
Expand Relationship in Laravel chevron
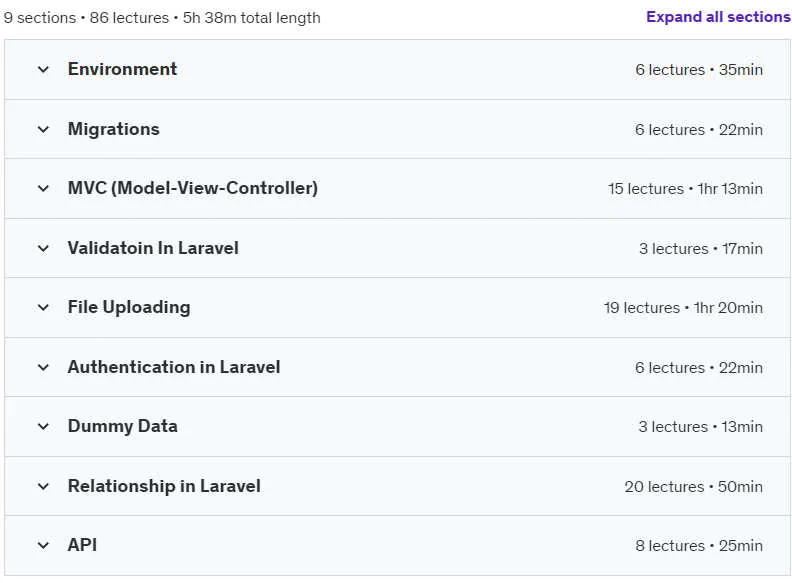(x=43, y=487)
